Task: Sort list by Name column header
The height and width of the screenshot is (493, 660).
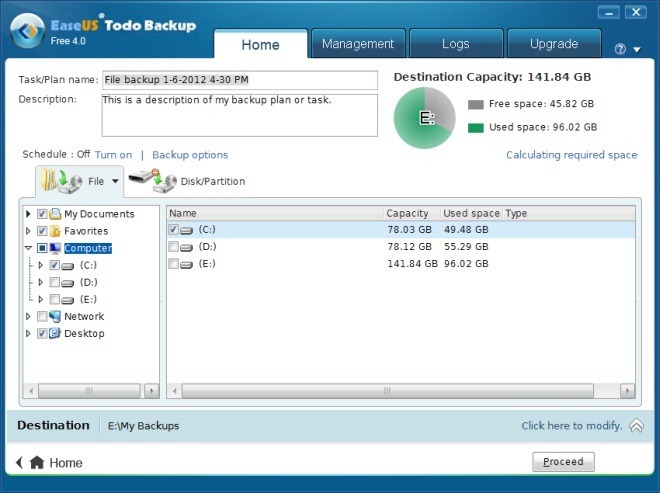Action: (x=275, y=213)
